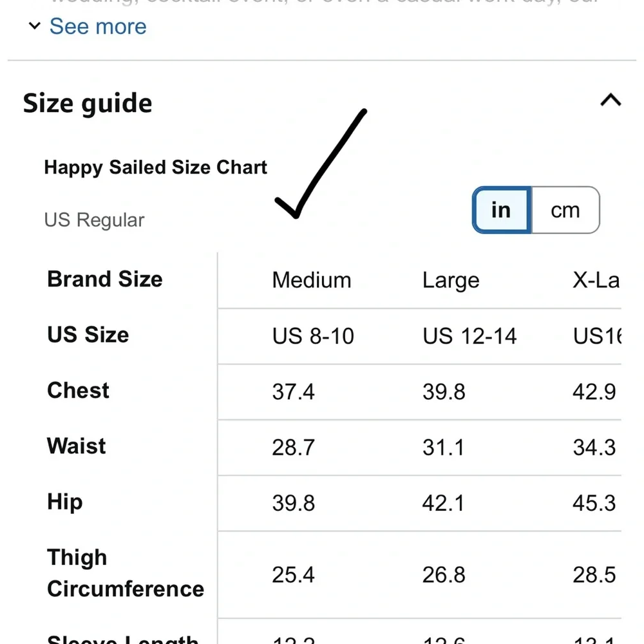Click the Medium hip value 39.8
The height and width of the screenshot is (644, 644).
pyautogui.click(x=293, y=503)
